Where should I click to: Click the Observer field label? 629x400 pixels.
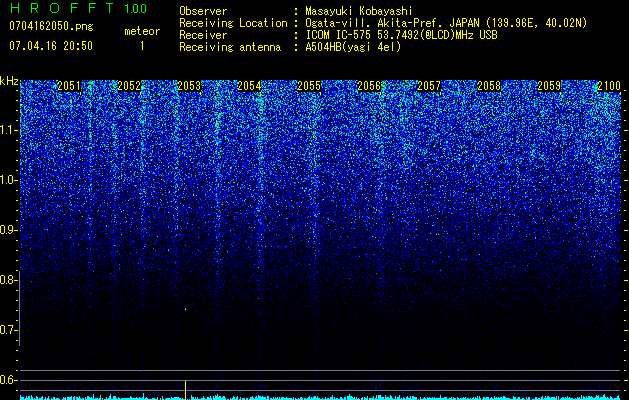pos(203,11)
